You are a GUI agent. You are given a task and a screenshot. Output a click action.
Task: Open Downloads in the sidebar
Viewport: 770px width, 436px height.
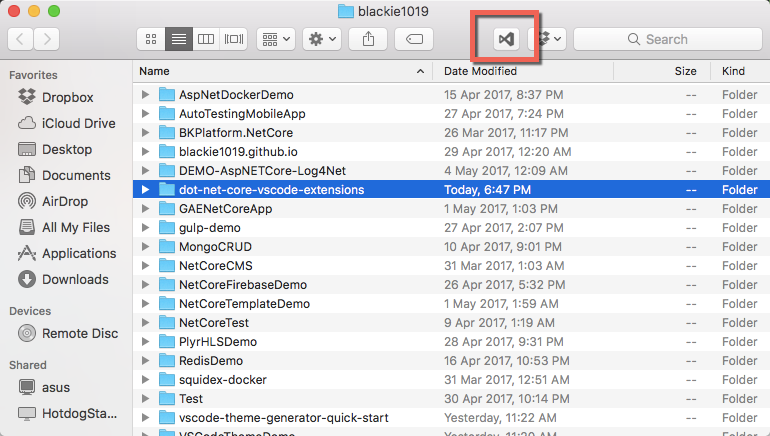75,279
